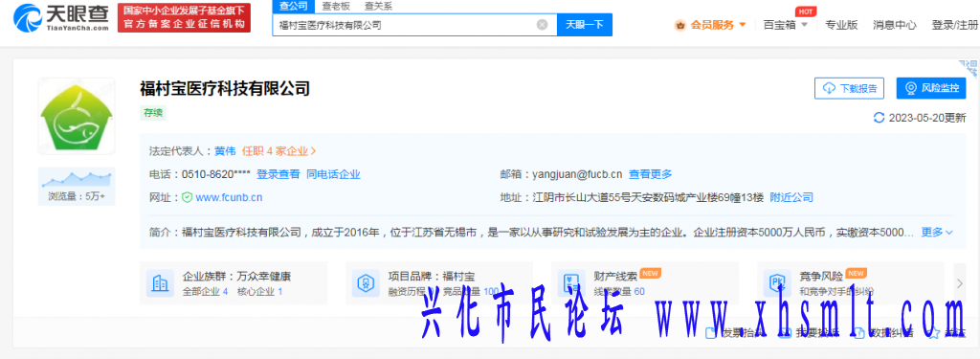This screenshot has width=980, height=359.
Task: Click 浏览量：5万+ label
Action: click(77, 196)
